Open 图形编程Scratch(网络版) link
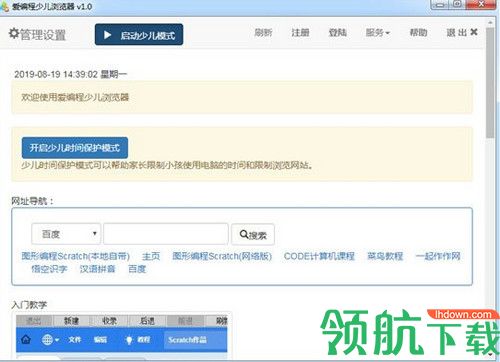Screen dimensions: 500x362 point(222,256)
